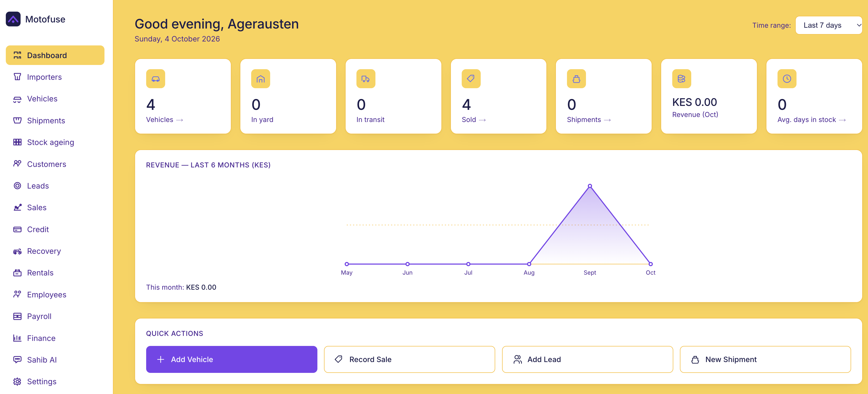Click the clock icon on Avg. days card
Image resolution: width=868 pixels, height=394 pixels.
pos(786,79)
